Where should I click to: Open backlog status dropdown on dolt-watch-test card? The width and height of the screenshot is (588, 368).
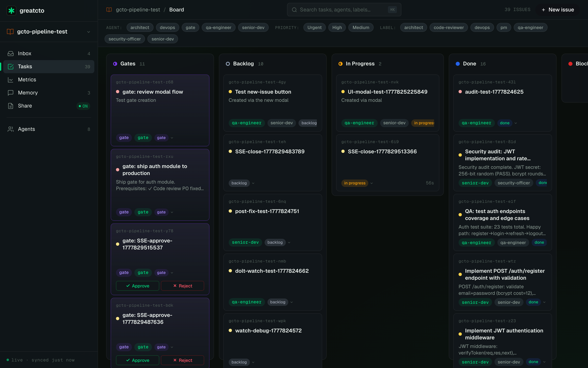292,302
